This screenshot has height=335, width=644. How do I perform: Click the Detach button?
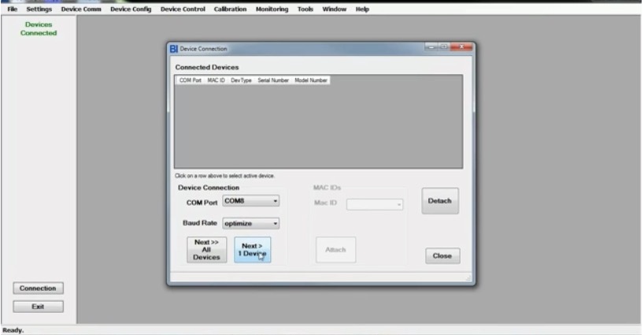point(440,201)
